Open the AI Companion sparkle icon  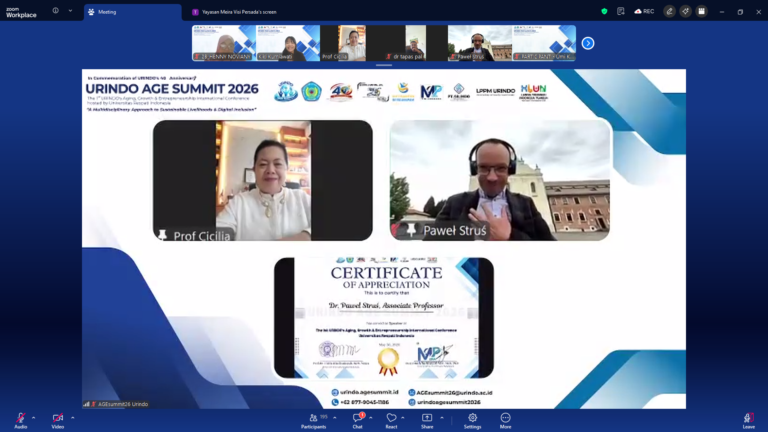tap(685, 11)
